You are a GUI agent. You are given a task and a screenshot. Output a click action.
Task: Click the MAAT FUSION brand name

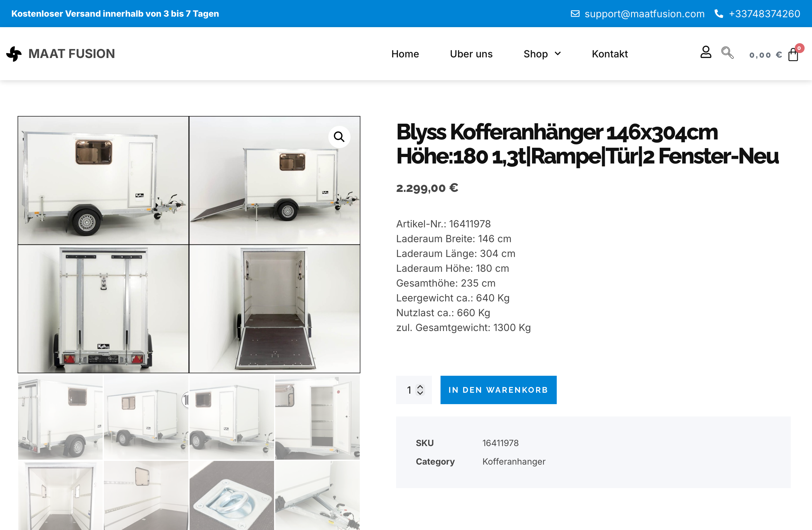[72, 54]
